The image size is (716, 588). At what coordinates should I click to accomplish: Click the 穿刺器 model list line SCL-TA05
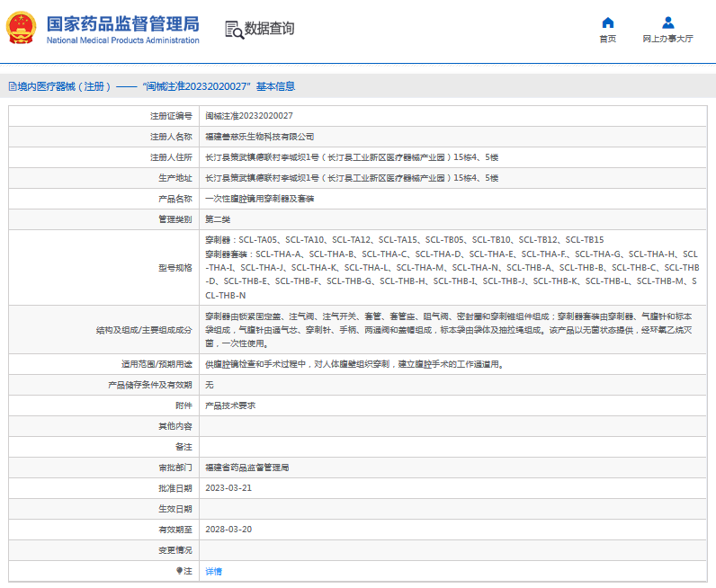coord(405,240)
